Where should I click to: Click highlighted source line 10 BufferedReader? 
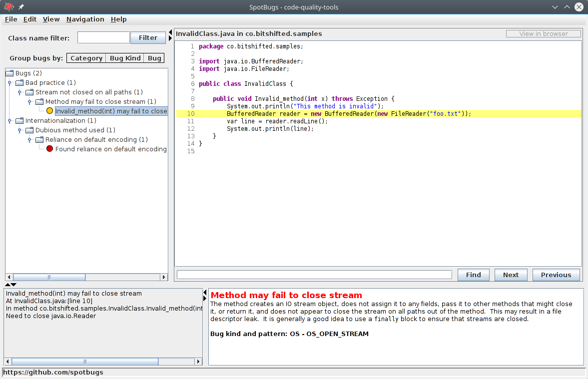379,113
